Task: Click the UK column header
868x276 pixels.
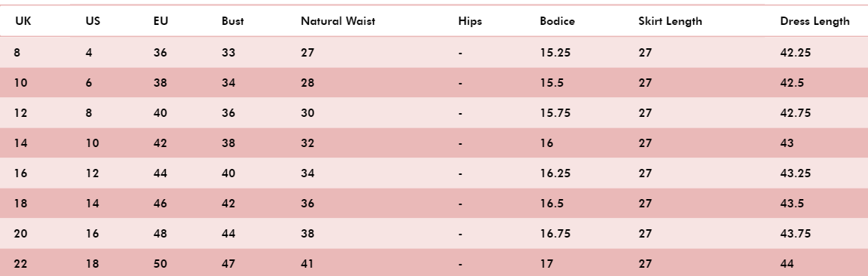Action: click(x=23, y=21)
